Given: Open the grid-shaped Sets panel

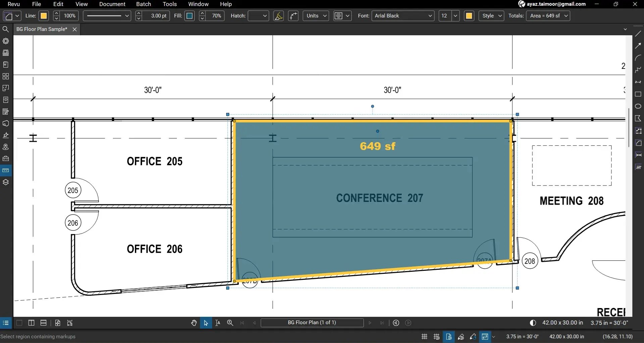Looking at the screenshot, I should point(6,76).
